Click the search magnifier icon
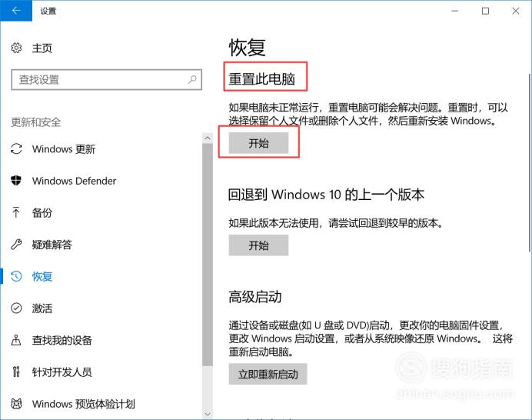The width and height of the screenshot is (532, 420). coord(192,79)
